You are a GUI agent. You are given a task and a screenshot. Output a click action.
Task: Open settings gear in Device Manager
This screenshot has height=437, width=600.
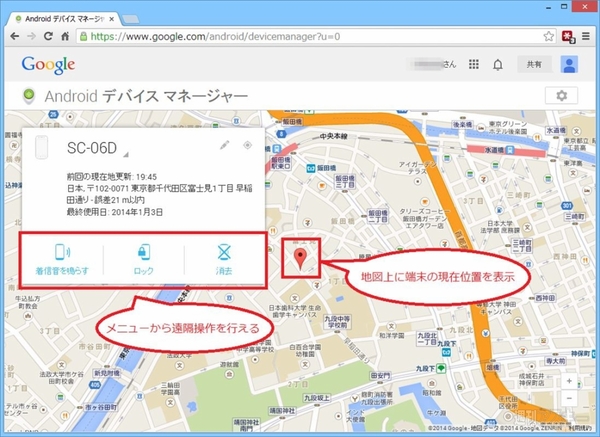click(x=561, y=95)
